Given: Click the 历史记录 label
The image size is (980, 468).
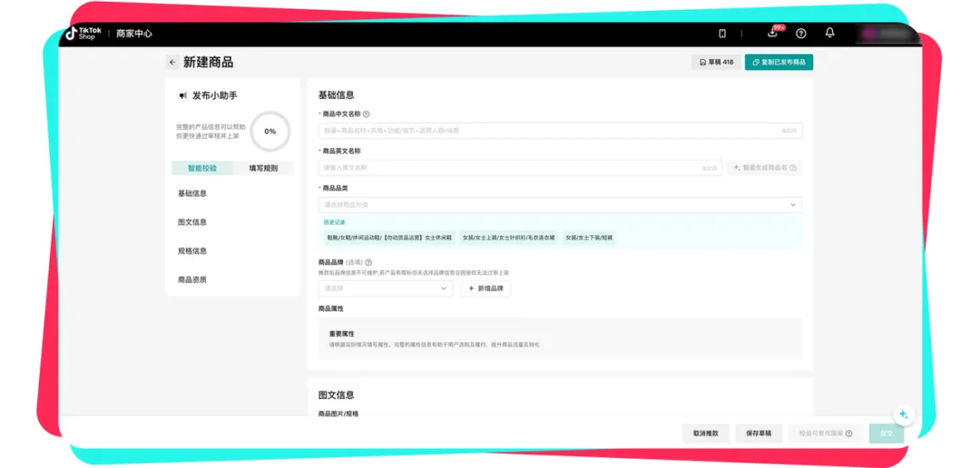Looking at the screenshot, I should (x=334, y=222).
